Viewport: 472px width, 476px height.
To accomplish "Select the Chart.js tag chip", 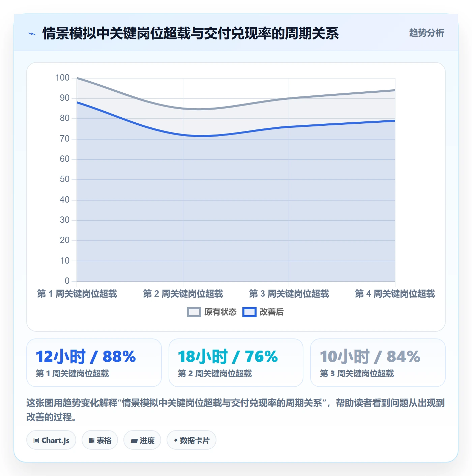I will pyautogui.click(x=51, y=440).
